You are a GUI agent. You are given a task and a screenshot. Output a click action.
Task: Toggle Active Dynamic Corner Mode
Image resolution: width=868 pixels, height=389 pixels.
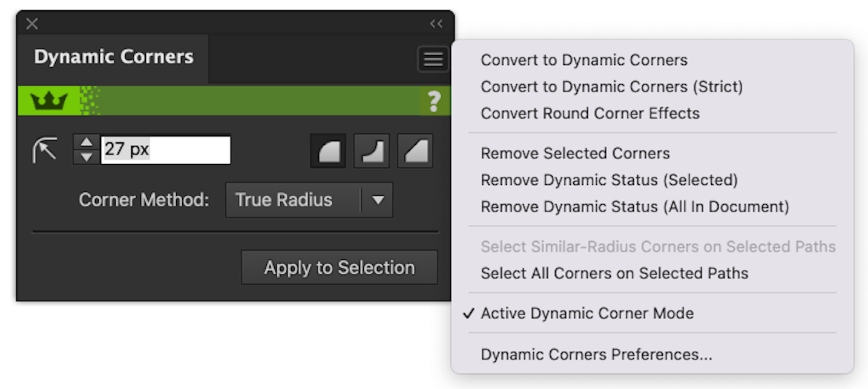coord(586,313)
